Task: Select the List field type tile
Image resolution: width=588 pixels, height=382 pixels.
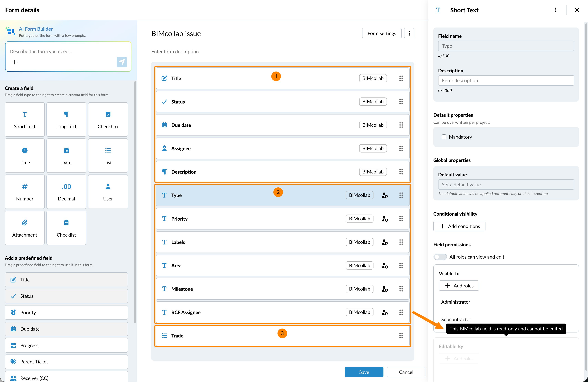Action: (x=108, y=156)
